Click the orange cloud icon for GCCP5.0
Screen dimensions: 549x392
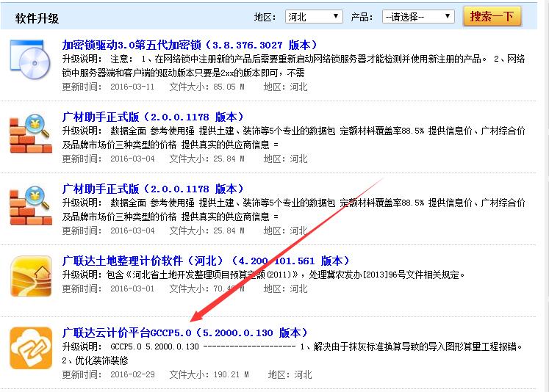tap(31, 348)
